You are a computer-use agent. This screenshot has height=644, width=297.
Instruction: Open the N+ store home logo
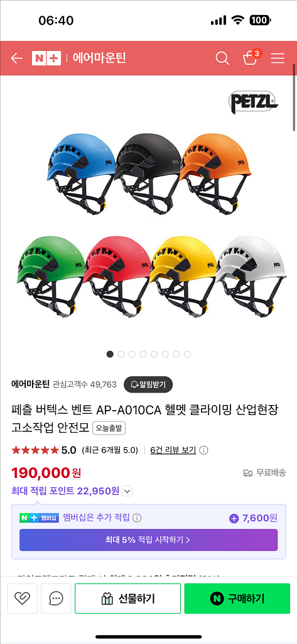click(x=46, y=58)
